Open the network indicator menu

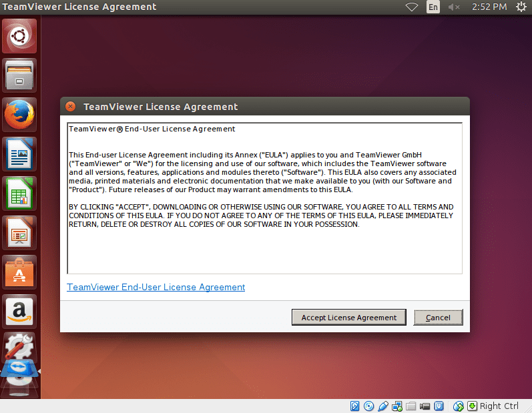click(412, 7)
